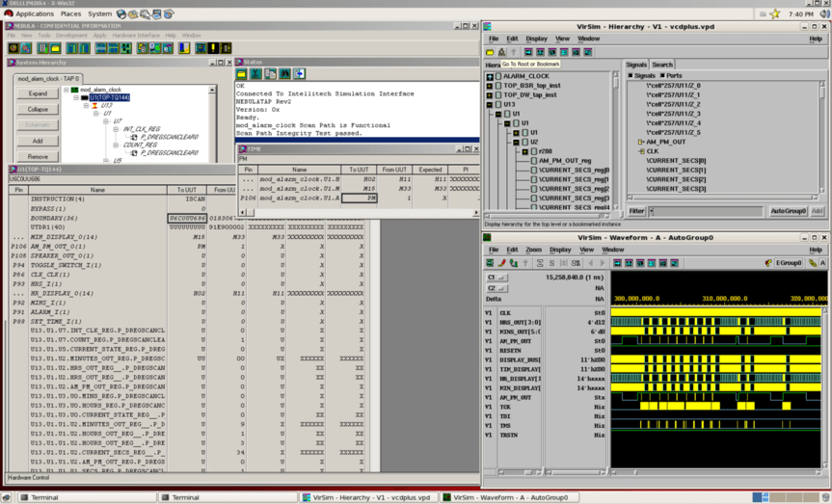The image size is (832, 504).
Task: Select U1(TOP-TQ144) in System Hierarchy tree
Action: pos(109,98)
